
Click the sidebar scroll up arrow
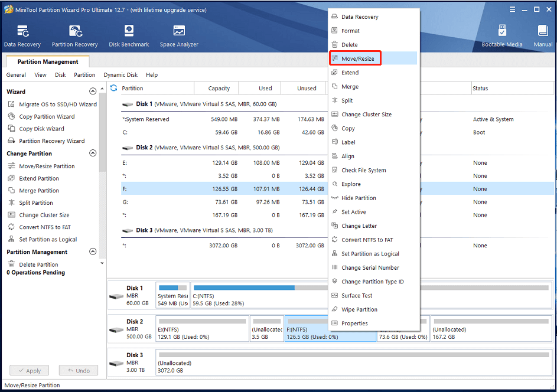102,89
